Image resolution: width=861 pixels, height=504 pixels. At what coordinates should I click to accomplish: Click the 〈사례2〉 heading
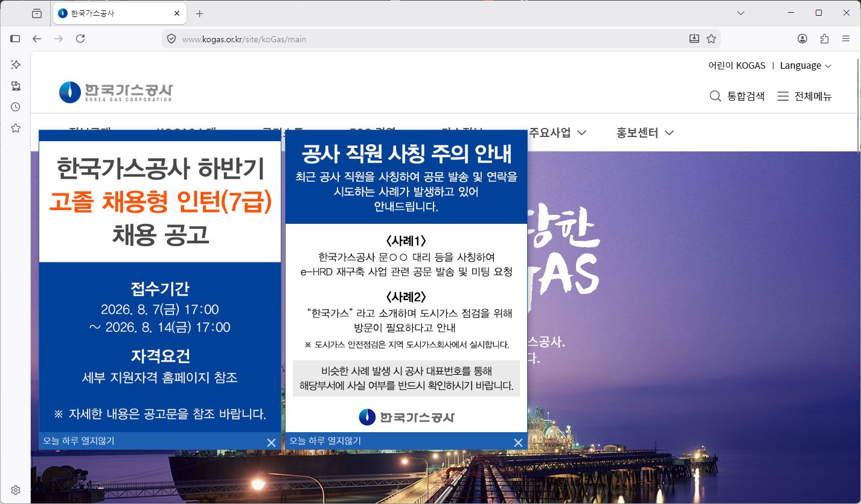click(406, 297)
